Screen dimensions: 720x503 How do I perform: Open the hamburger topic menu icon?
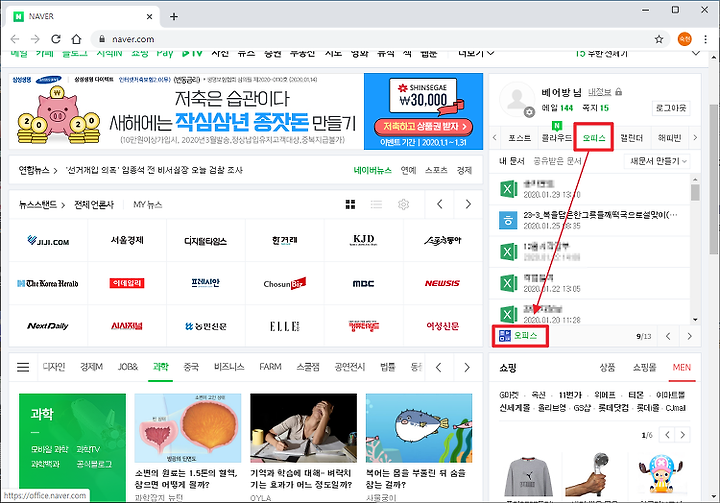pyautogui.click(x=23, y=367)
